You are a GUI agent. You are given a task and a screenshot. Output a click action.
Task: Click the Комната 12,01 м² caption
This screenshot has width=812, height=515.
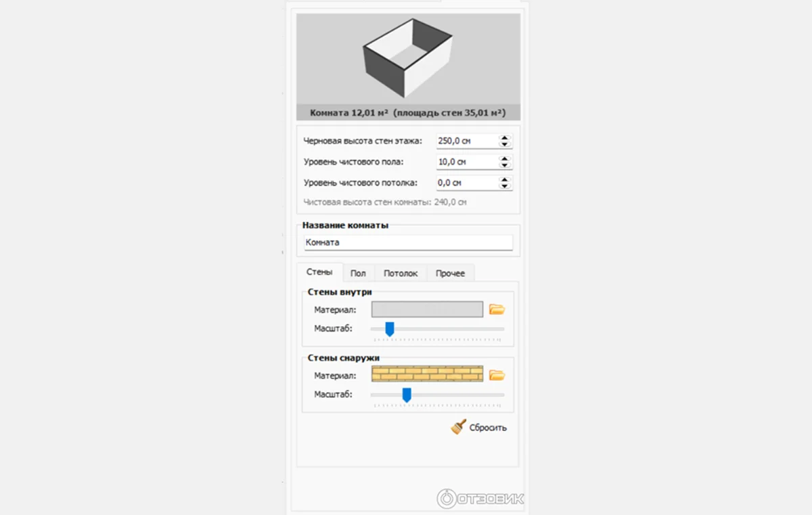pos(408,113)
